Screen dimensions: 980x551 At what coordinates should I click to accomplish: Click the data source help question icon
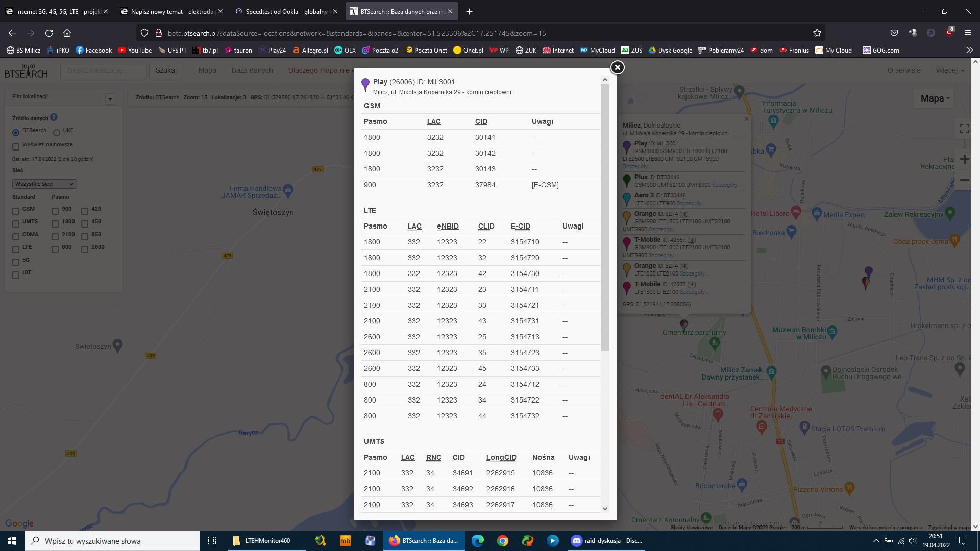(x=54, y=117)
